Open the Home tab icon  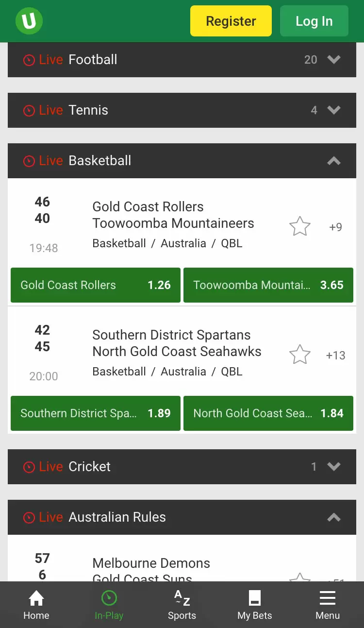(36, 598)
